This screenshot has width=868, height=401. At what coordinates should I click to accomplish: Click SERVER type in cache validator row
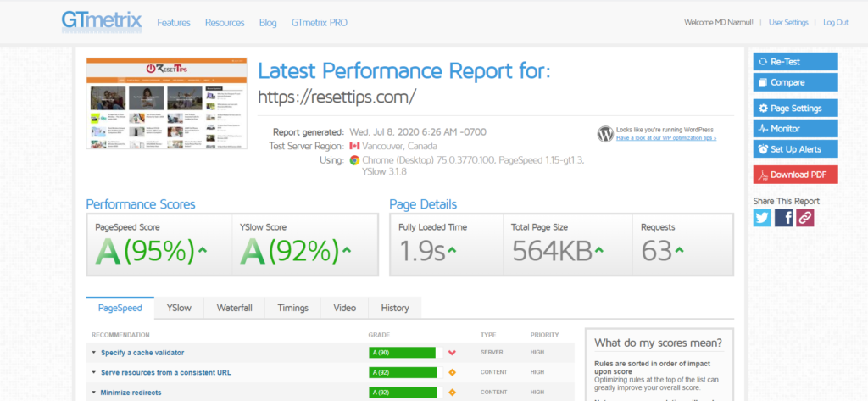tap(491, 353)
